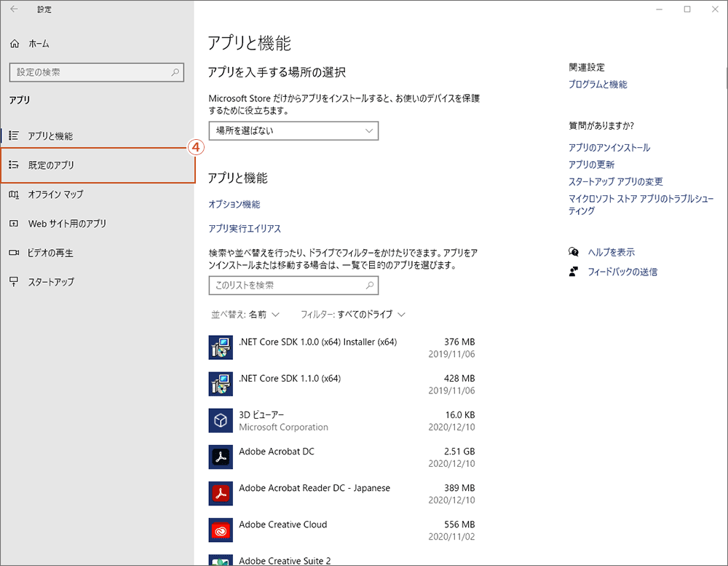This screenshot has height=566, width=728.
Task: Click the 16.0 KB size value
Action: pyautogui.click(x=460, y=414)
